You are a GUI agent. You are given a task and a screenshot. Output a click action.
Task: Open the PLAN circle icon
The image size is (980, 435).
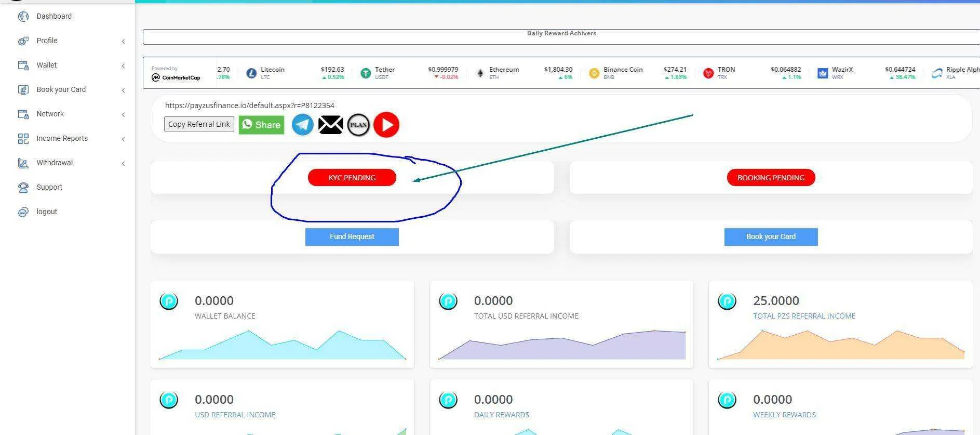click(358, 125)
